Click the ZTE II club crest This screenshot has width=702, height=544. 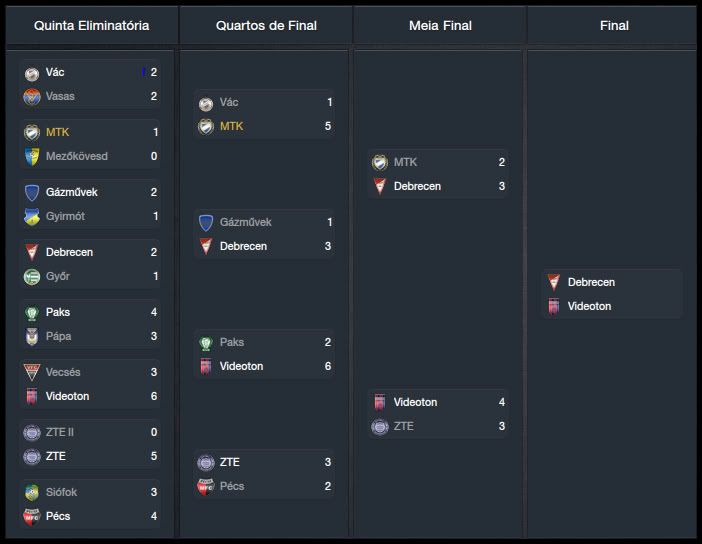pyautogui.click(x=32, y=433)
